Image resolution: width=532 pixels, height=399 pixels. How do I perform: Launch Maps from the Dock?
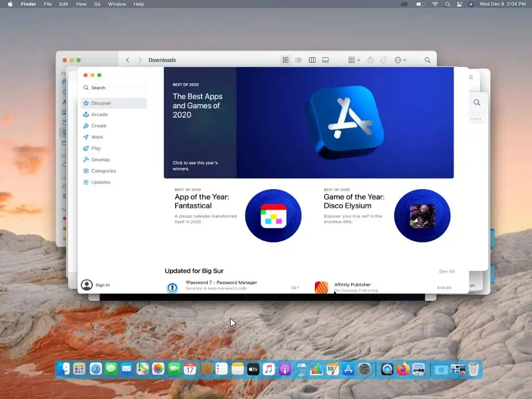point(142,369)
